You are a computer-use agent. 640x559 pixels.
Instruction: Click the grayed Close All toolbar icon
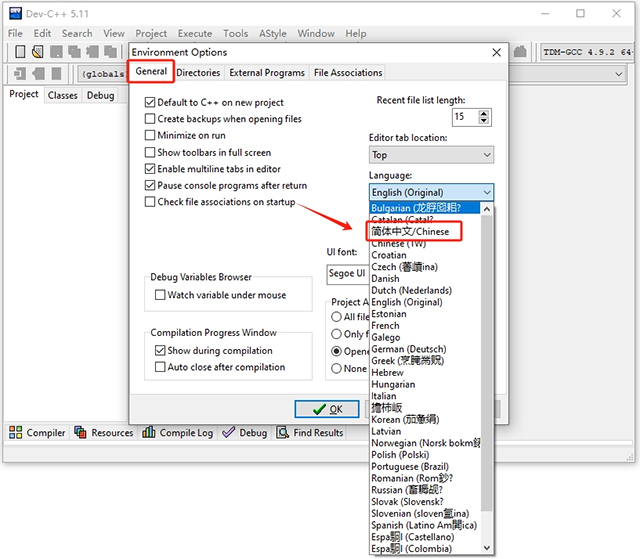pyautogui.click(x=110, y=52)
